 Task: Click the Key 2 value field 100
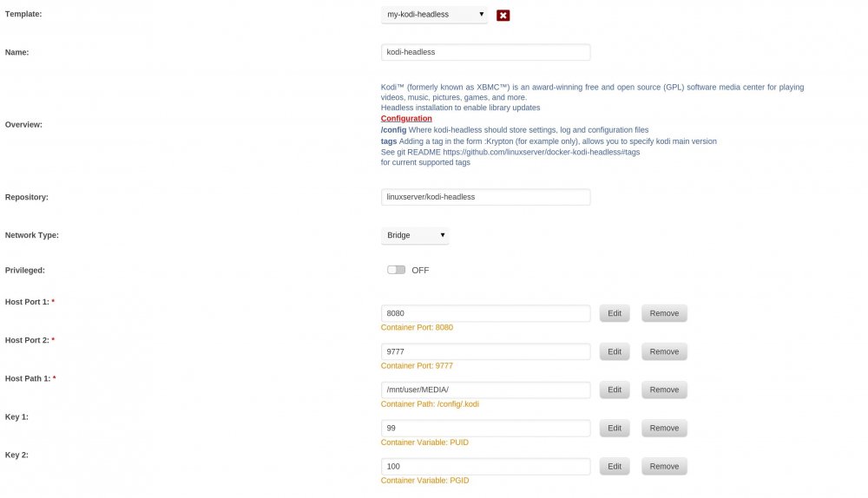[x=485, y=467]
